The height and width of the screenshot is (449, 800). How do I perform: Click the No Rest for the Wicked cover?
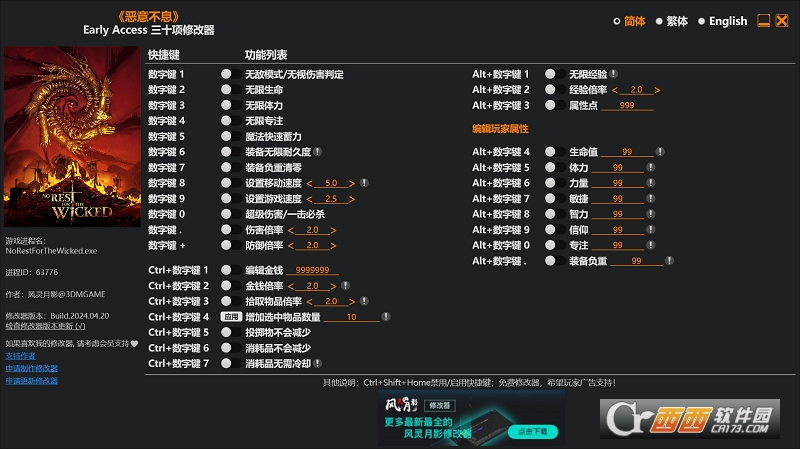72,136
